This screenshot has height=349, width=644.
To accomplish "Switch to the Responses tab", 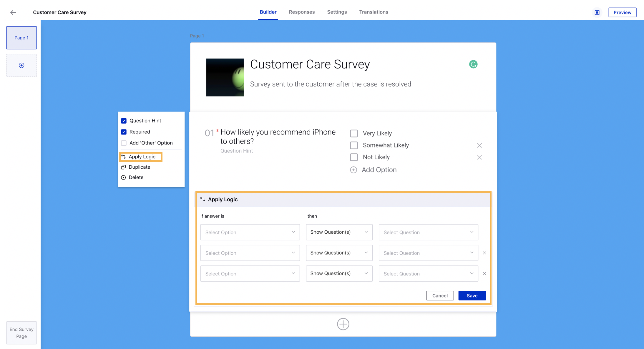I will coord(301,11).
